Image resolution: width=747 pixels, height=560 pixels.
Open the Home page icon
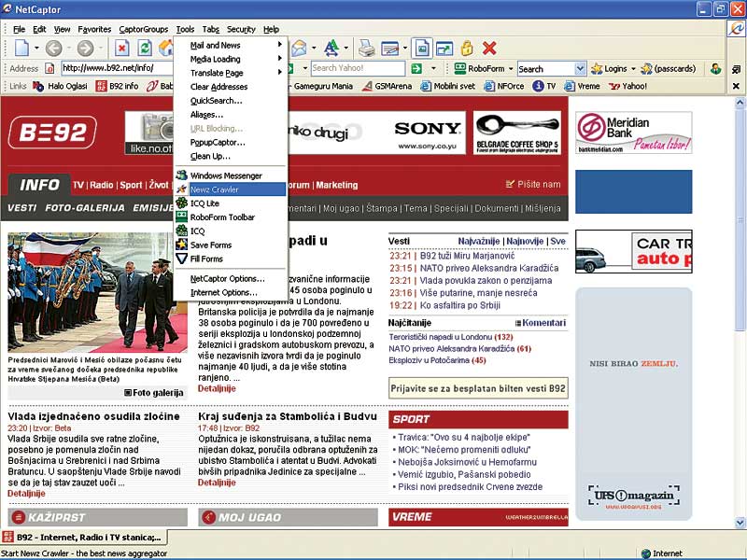166,49
